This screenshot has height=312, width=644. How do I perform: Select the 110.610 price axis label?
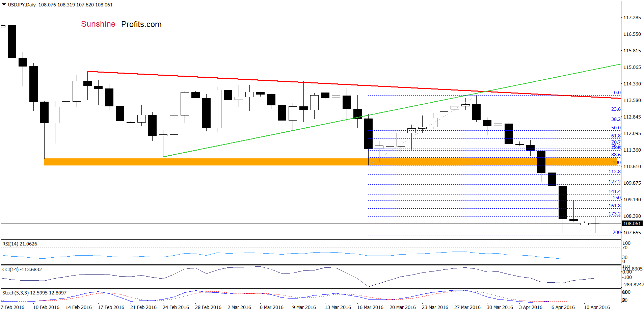pos(632,166)
